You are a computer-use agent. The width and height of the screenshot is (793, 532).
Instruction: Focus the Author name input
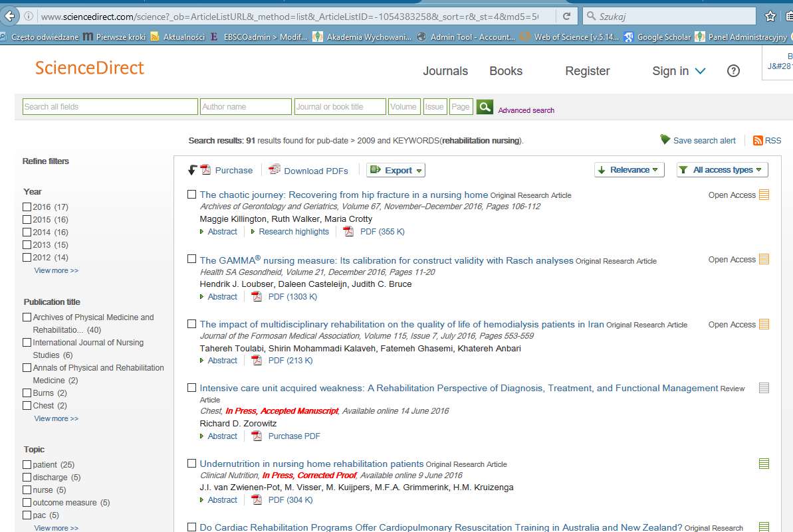246,107
